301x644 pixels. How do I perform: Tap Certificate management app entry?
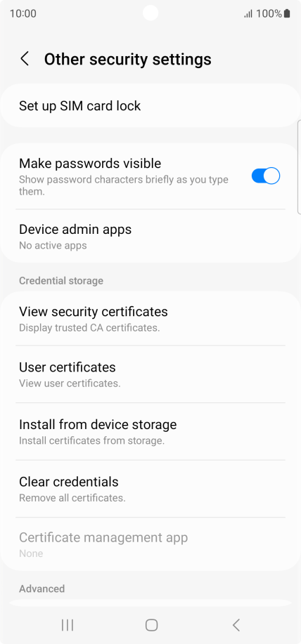[150, 544]
